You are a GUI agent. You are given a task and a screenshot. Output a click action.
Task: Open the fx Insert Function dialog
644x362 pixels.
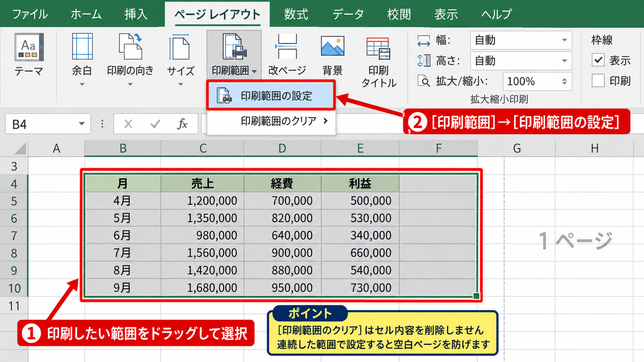pos(182,124)
